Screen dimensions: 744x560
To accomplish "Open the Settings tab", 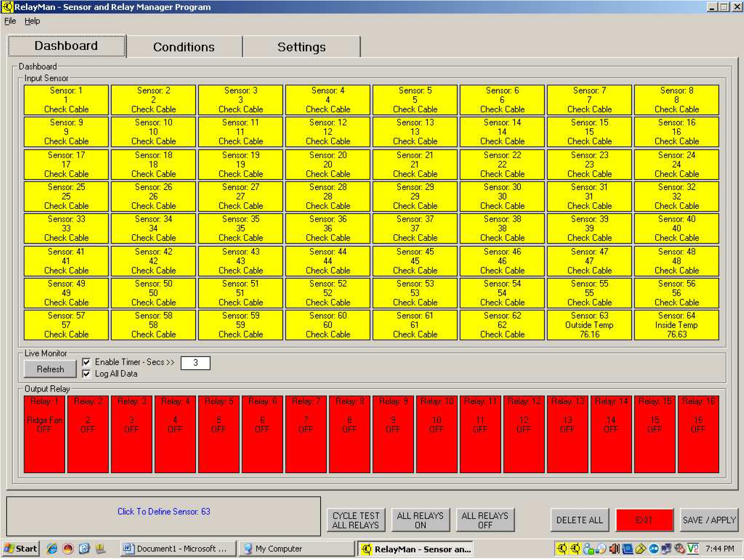I will tap(301, 47).
